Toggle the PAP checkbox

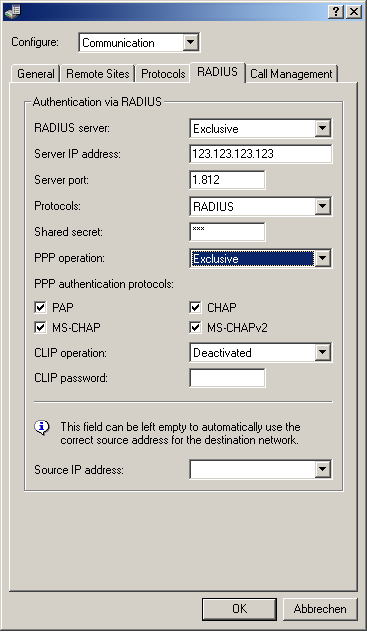coord(40,307)
